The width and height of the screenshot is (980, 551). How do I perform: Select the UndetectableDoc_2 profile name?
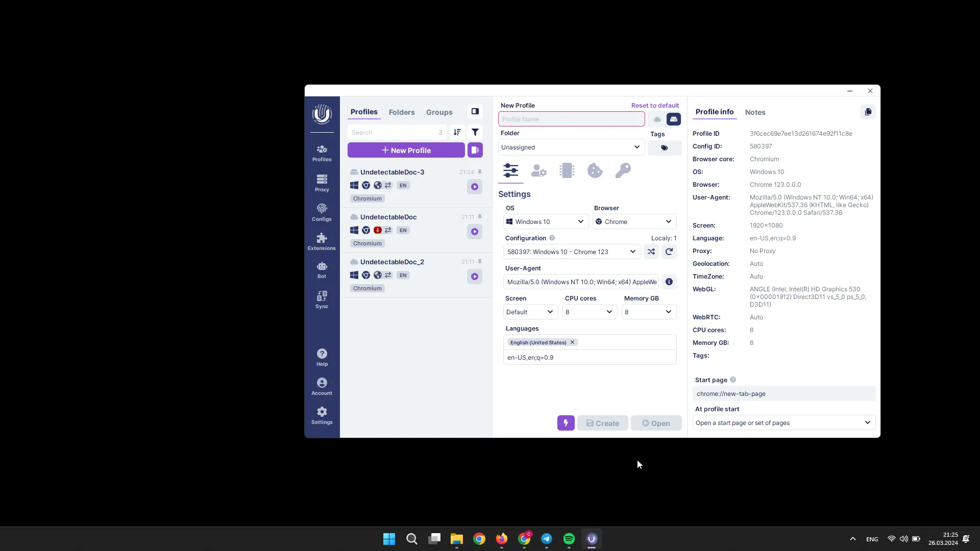(x=392, y=262)
